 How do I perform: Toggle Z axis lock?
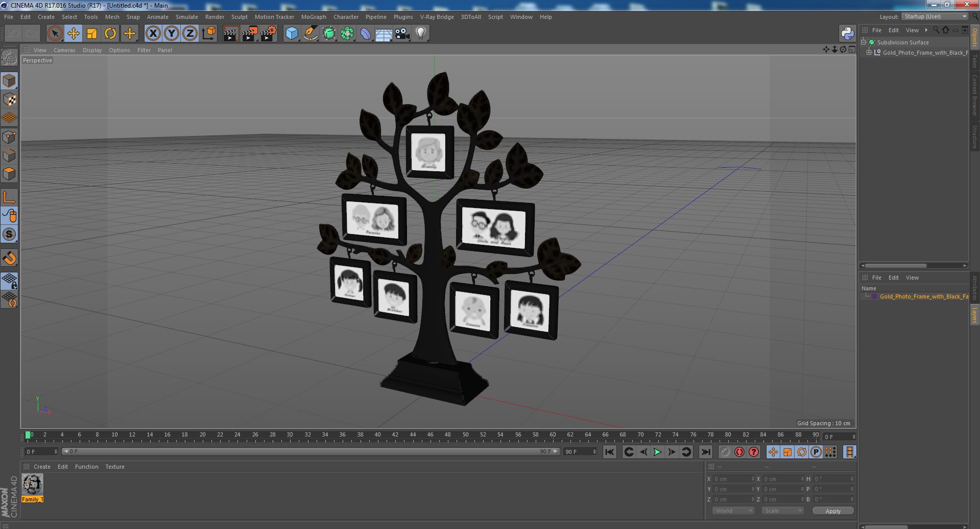click(190, 34)
